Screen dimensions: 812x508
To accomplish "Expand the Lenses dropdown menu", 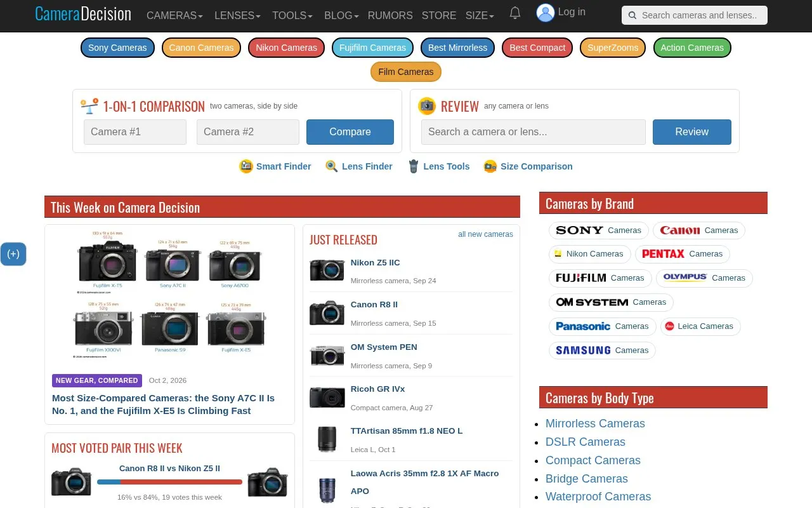I will [x=237, y=15].
